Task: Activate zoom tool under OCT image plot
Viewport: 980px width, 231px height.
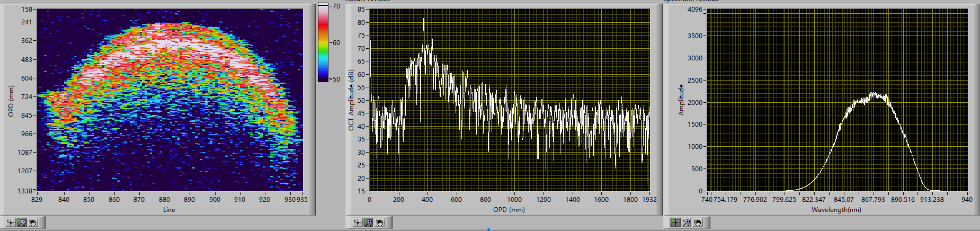Action: tap(22, 223)
